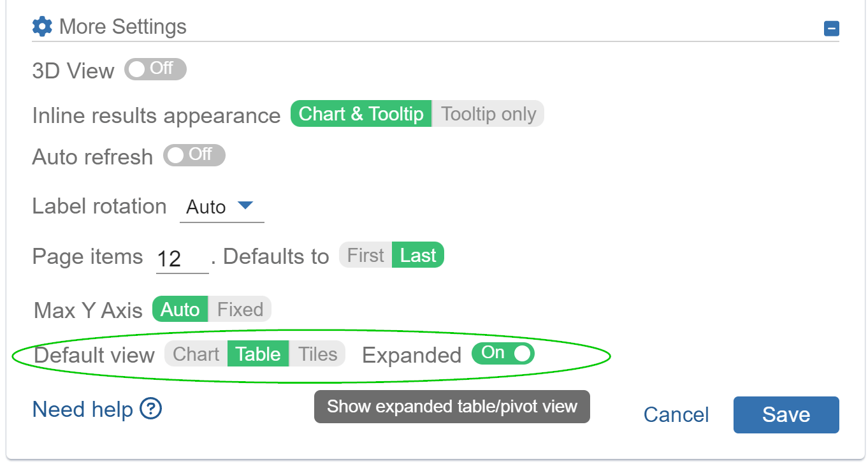Choose Tiles as the default view

(x=318, y=354)
